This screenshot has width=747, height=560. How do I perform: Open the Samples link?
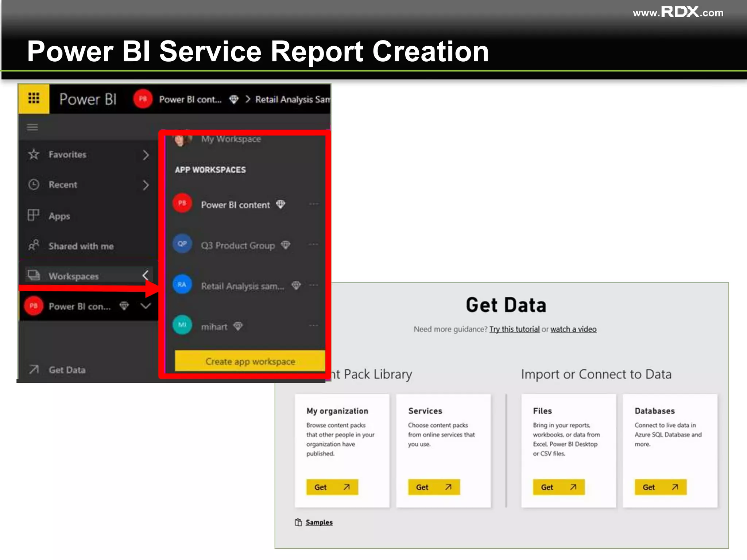[319, 522]
